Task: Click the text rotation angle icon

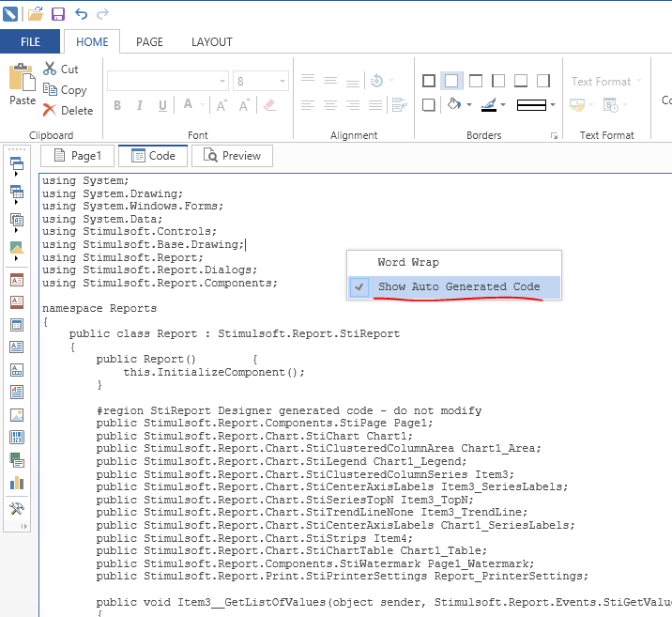Action: 376,80
